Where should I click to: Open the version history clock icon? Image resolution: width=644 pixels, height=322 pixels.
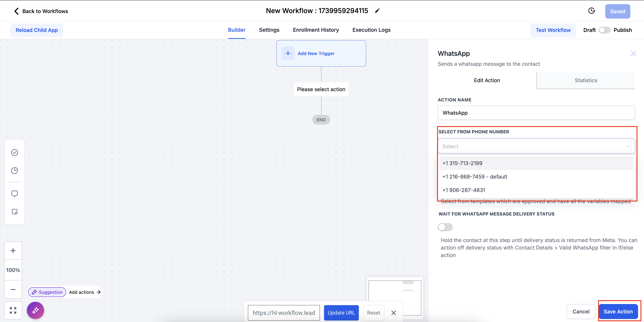pyautogui.click(x=592, y=11)
